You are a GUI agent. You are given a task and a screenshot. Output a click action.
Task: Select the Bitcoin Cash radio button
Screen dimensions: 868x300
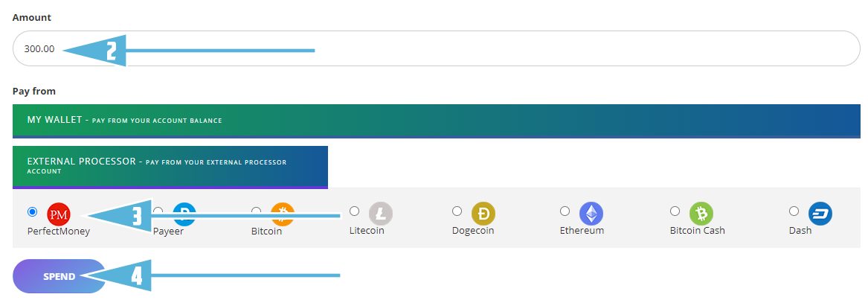click(x=675, y=211)
